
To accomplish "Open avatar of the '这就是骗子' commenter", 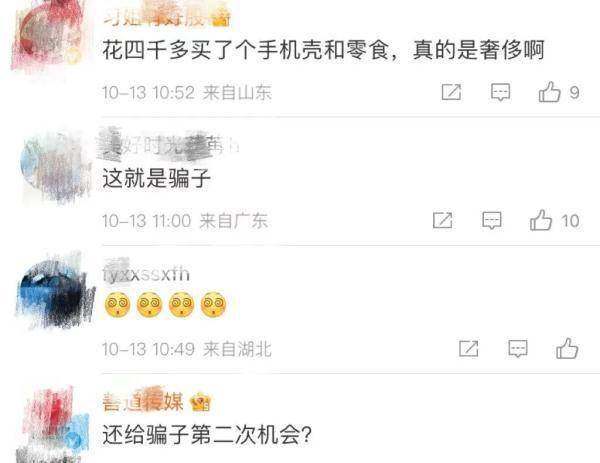I will click(55, 166).
